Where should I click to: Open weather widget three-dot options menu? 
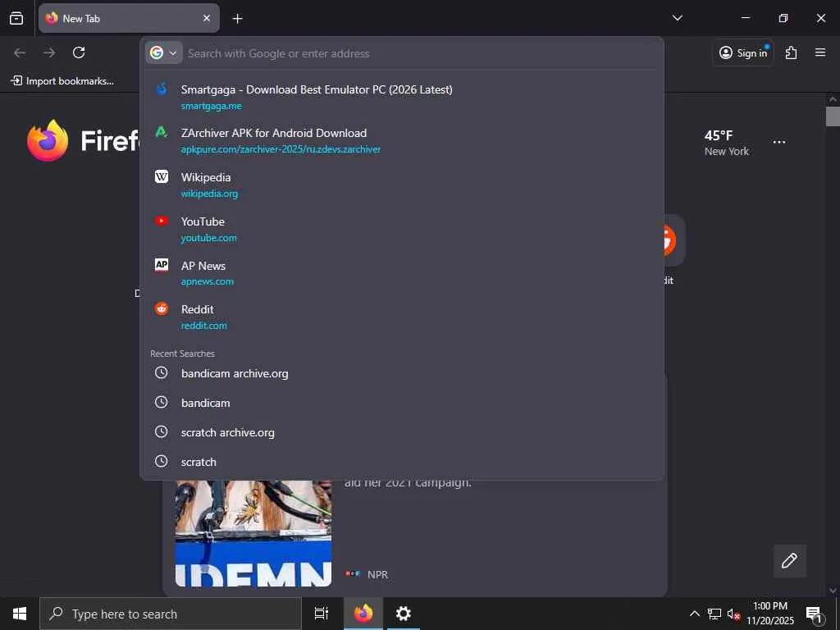point(779,142)
